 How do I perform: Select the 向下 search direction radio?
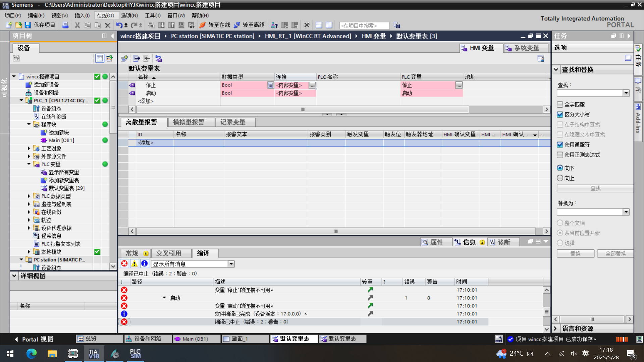click(560, 168)
